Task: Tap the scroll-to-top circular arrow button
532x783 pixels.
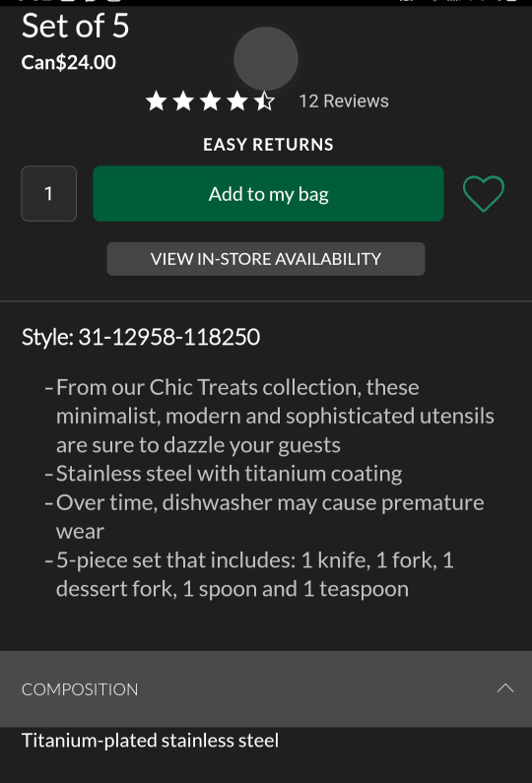Action: click(266, 59)
